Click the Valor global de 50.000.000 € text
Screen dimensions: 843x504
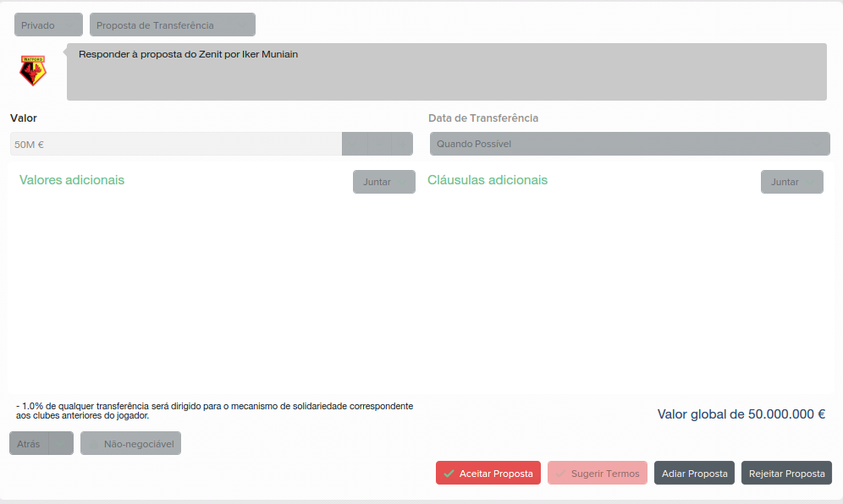tap(741, 414)
